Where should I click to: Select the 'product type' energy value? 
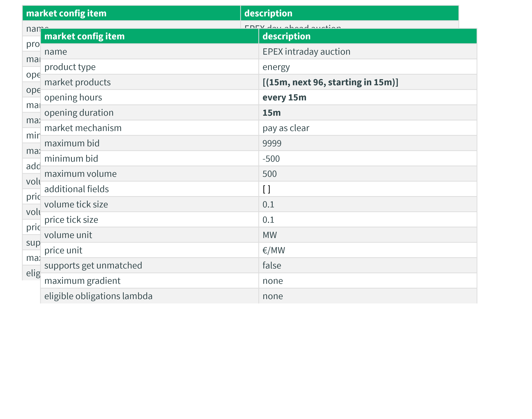click(x=276, y=67)
